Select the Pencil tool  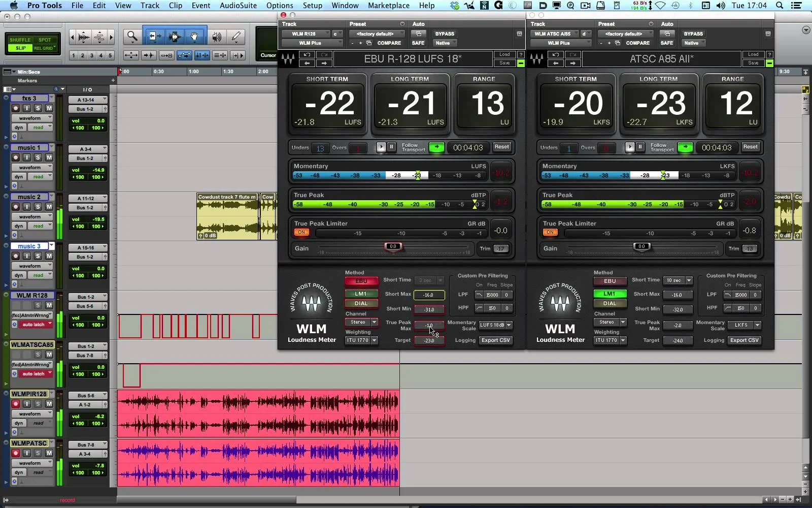pyautogui.click(x=235, y=36)
